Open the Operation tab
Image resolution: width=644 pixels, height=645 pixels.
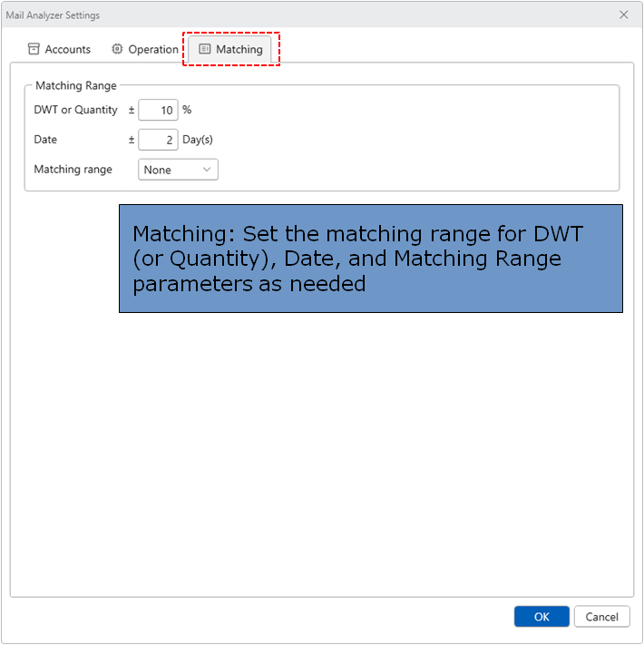pyautogui.click(x=152, y=49)
